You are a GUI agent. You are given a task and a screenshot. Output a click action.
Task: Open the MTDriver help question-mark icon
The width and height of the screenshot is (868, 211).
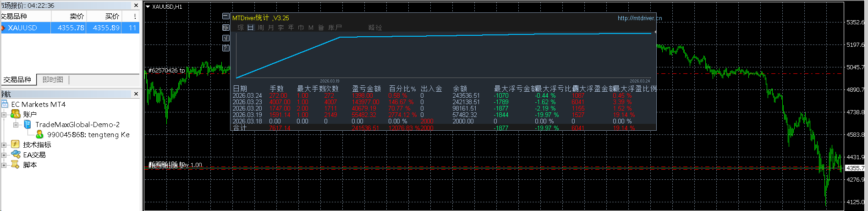tap(225, 48)
